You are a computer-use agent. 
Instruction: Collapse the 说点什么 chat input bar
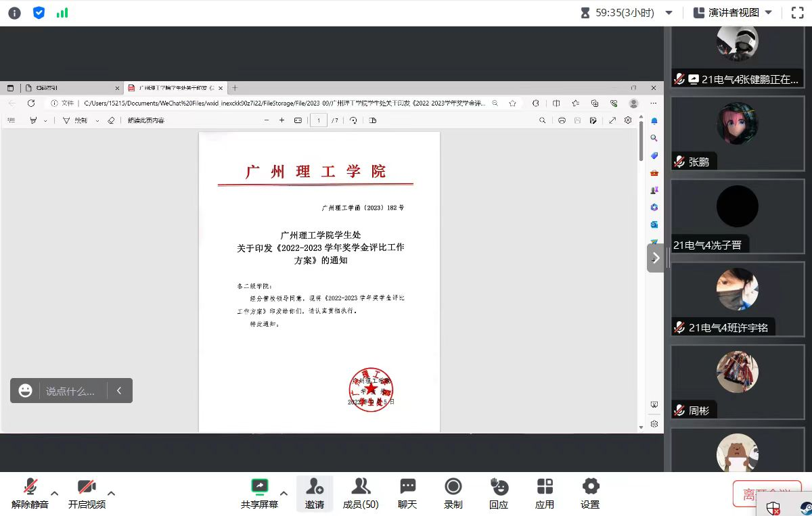pos(119,391)
